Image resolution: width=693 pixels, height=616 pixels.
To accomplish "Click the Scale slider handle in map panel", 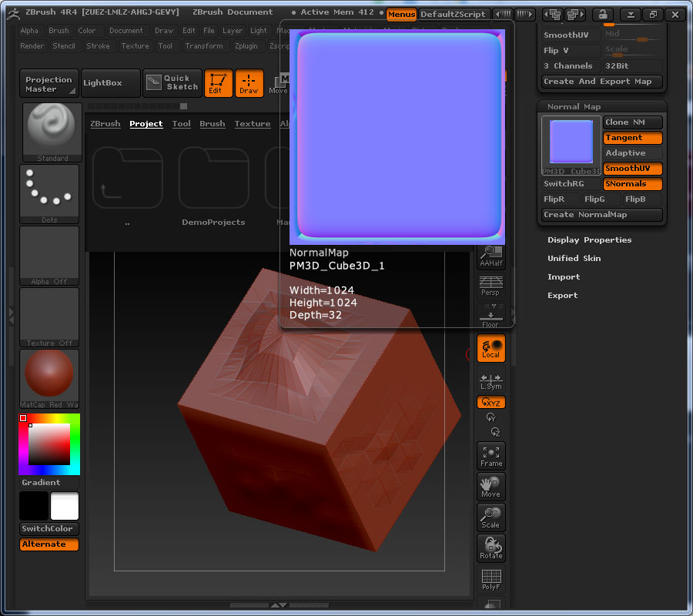I will (x=618, y=55).
